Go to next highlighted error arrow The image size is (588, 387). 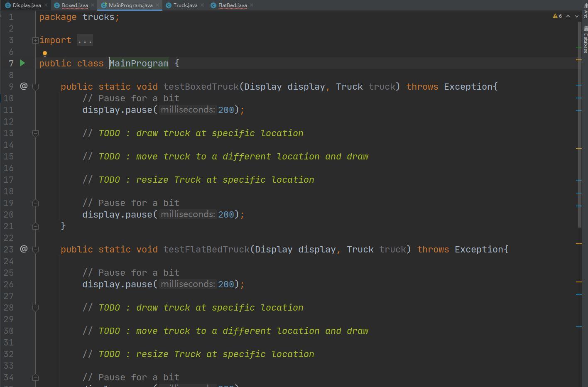[x=577, y=16]
